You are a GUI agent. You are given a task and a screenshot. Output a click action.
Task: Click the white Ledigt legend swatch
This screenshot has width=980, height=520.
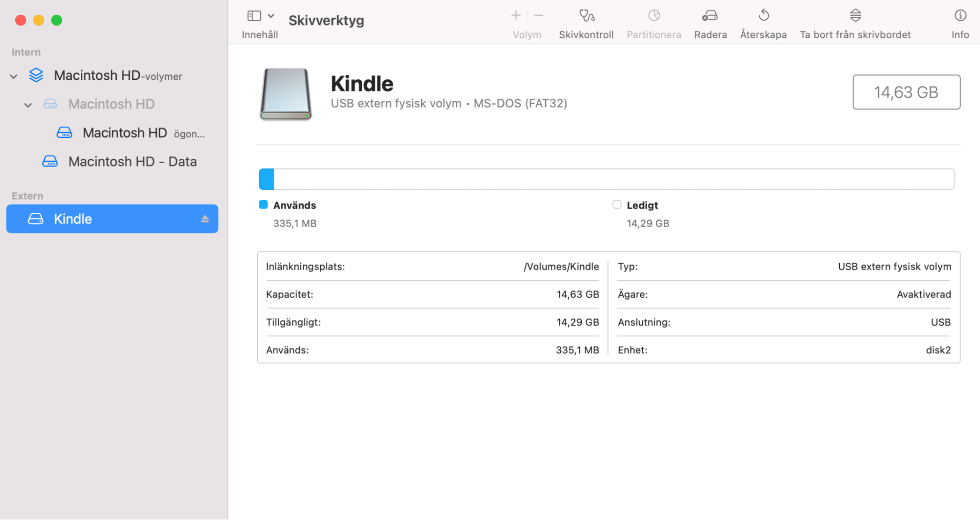coord(617,204)
